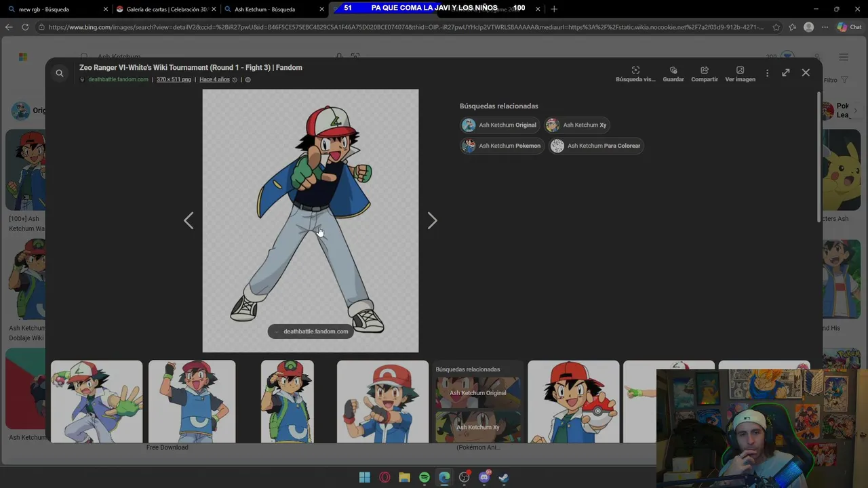Open the deathbattle.fandom.com source link

[x=118, y=79]
